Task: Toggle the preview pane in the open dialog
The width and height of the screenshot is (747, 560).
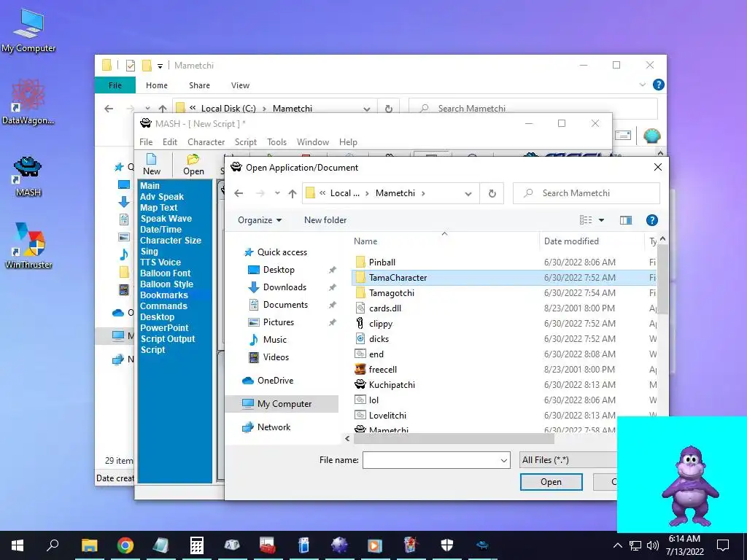Action: pyautogui.click(x=625, y=220)
